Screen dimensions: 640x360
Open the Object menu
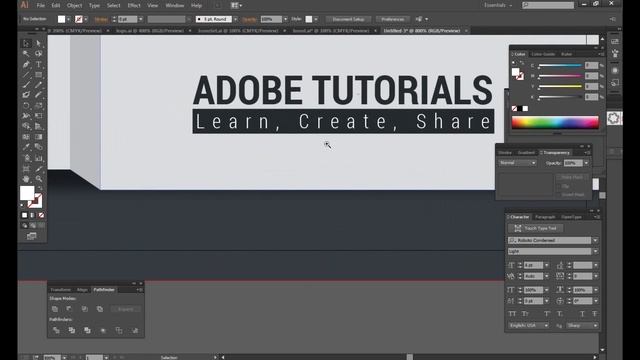click(x=74, y=6)
